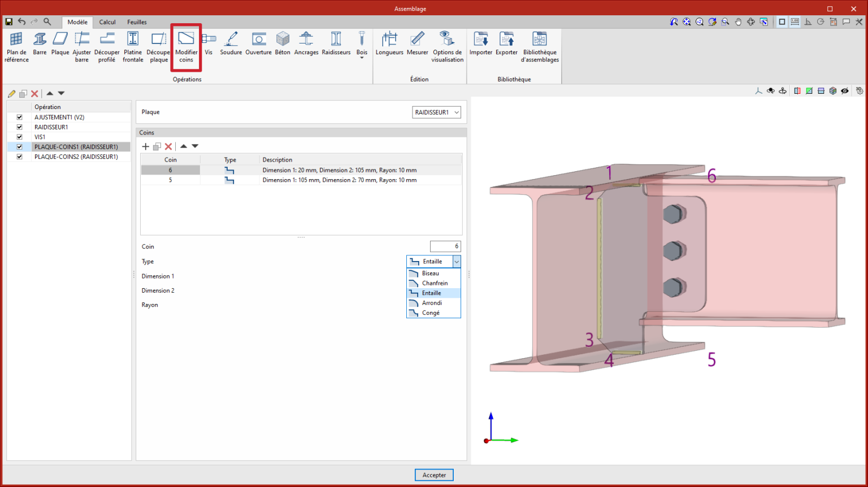Open the Feuilles tab
Screen dimensions: 868x487
click(137, 22)
